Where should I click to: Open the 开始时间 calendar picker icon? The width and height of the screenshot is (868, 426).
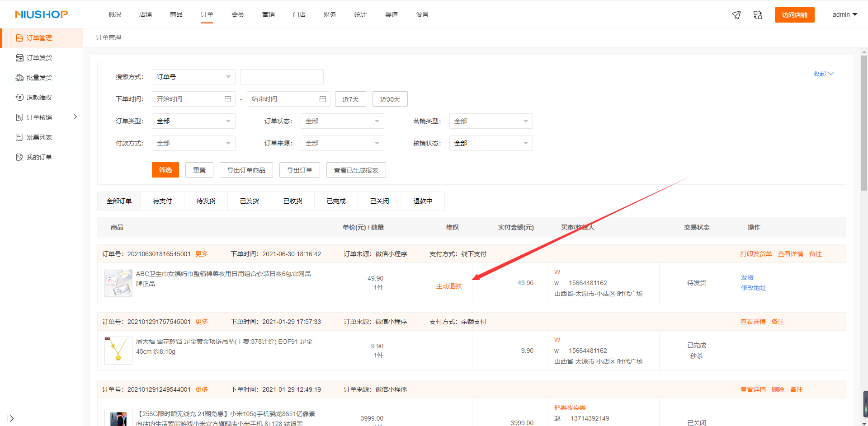tap(228, 99)
